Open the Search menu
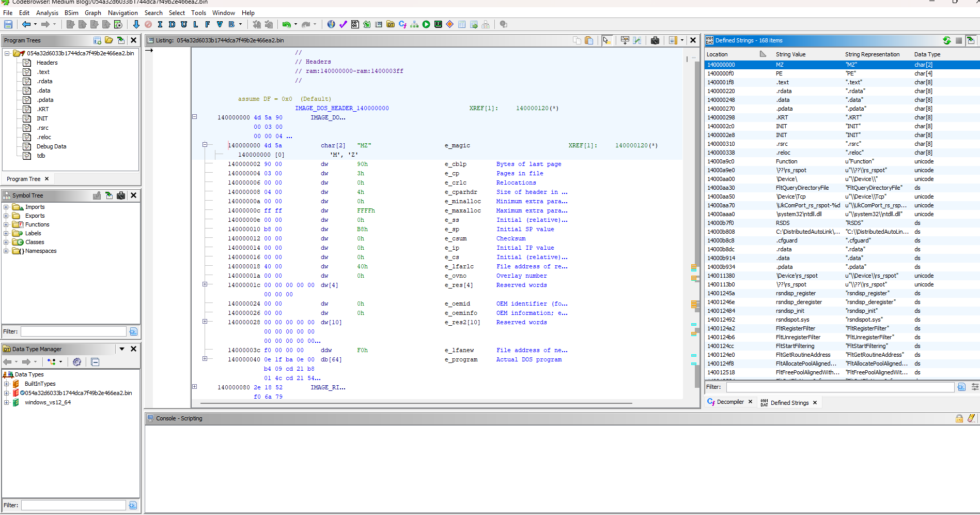This screenshot has height=515, width=980. click(x=153, y=13)
